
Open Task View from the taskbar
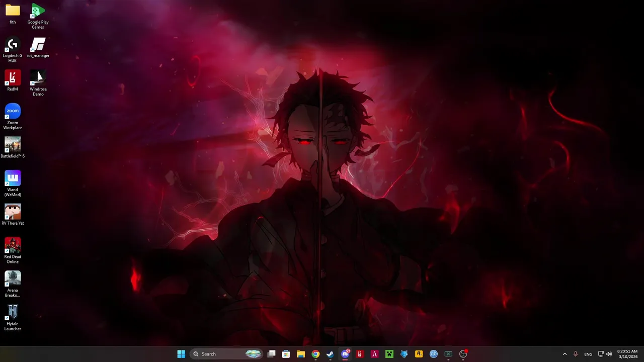pyautogui.click(x=271, y=354)
